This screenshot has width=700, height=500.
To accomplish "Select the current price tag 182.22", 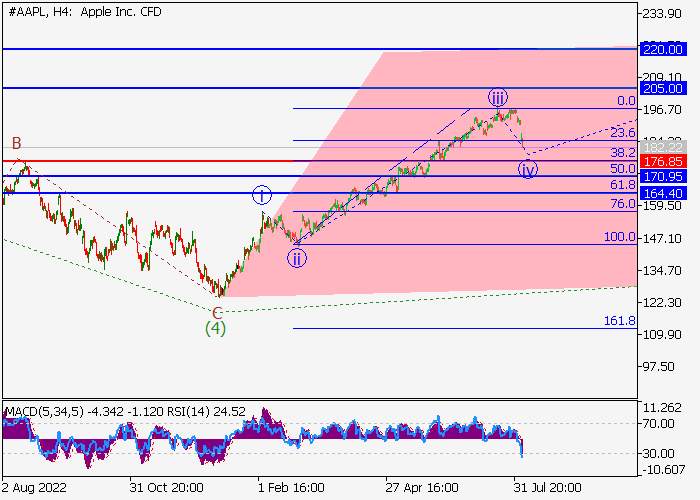I will tap(662, 146).
